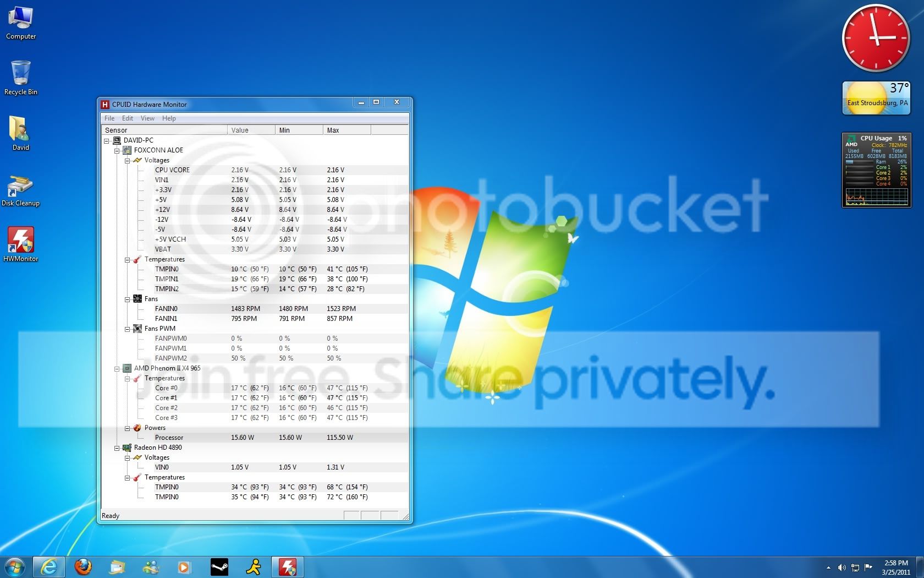Launch Firefox from the taskbar
924x578 pixels.
coord(83,566)
